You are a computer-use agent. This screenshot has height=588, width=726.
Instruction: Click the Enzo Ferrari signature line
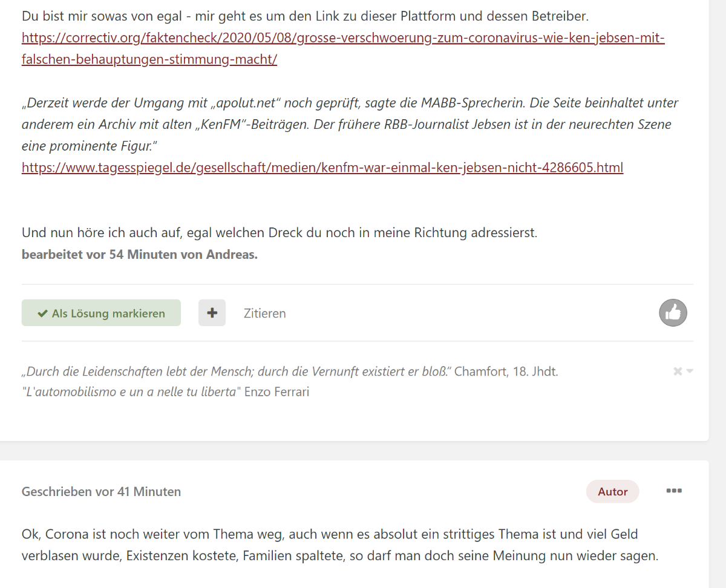point(165,392)
